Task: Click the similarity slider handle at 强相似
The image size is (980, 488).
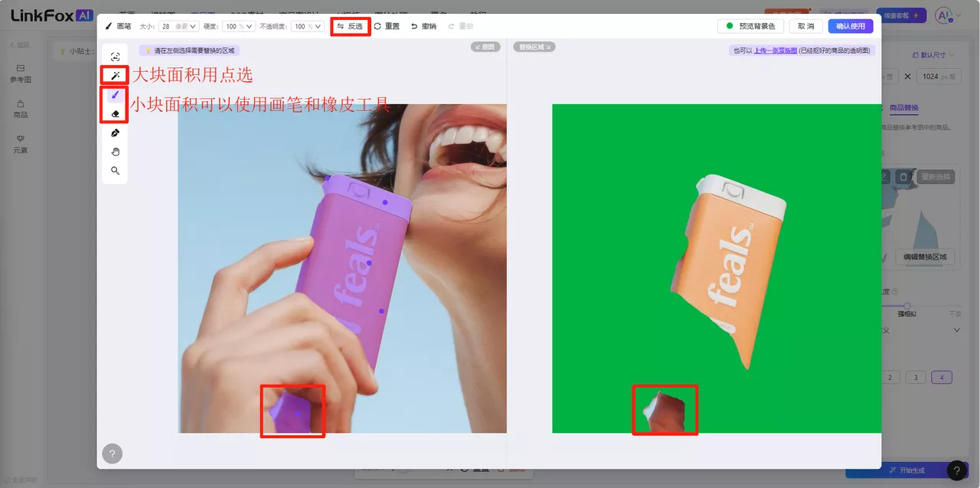Action: [x=906, y=306]
